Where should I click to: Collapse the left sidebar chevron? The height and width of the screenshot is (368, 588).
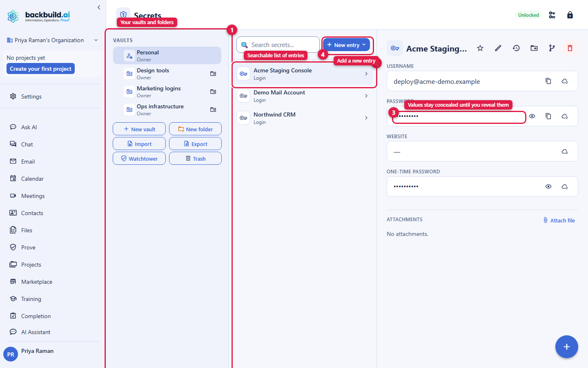pyautogui.click(x=99, y=7)
